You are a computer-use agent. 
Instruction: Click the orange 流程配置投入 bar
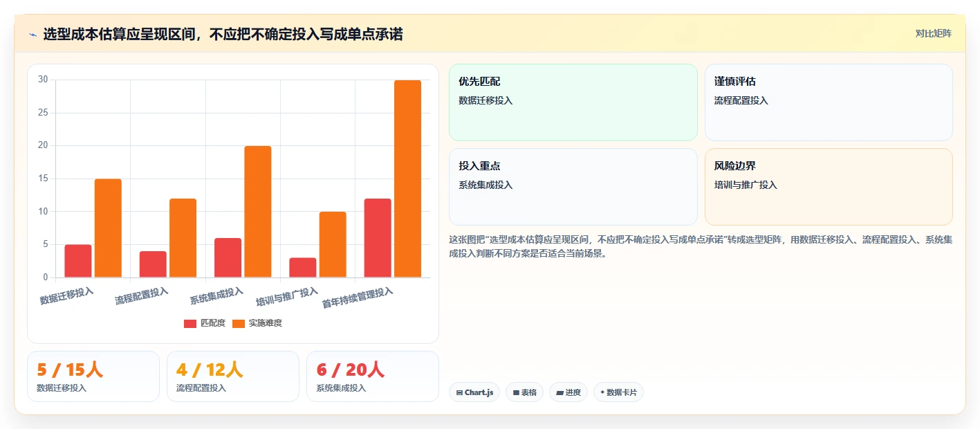[183, 238]
